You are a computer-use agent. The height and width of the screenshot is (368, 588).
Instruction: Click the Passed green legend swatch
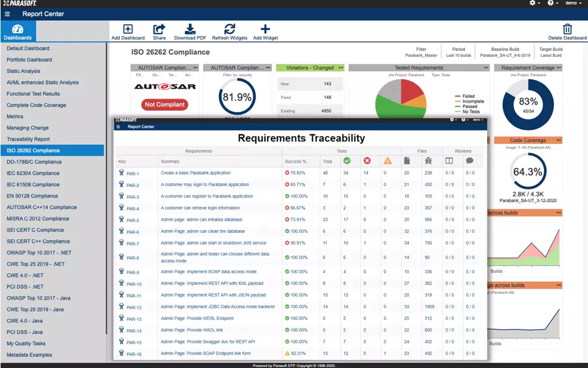point(458,107)
